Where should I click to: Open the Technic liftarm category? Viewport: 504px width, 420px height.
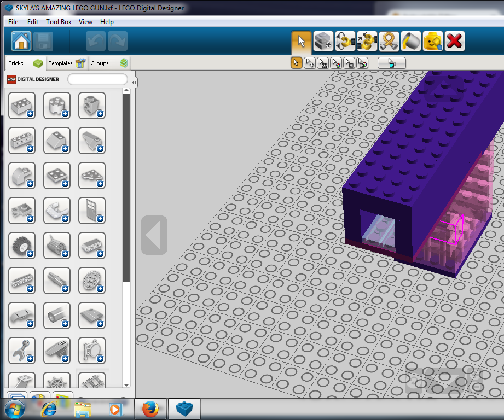point(92,246)
